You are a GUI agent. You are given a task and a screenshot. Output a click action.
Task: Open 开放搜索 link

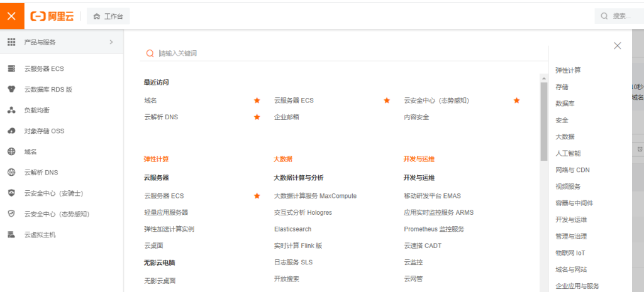[x=287, y=279]
